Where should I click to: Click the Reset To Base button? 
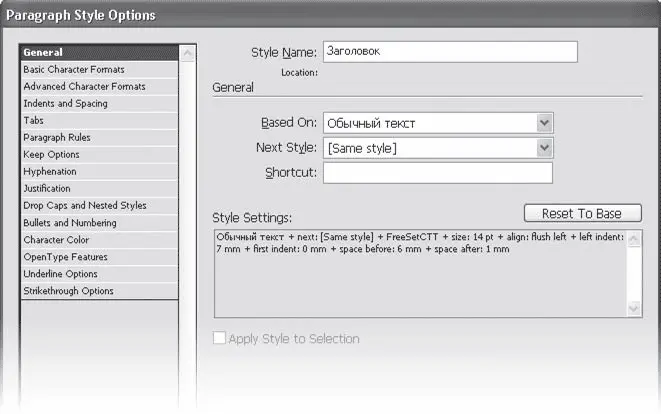[x=582, y=214]
